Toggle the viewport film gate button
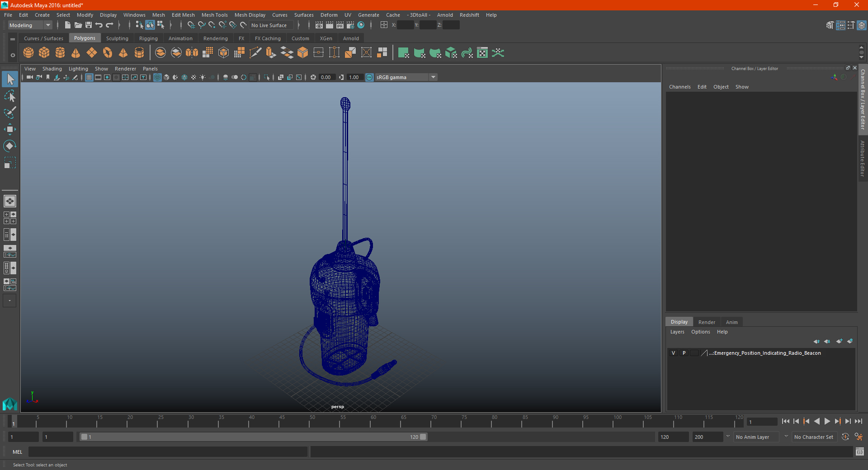This screenshot has width=868, height=470. pyautogui.click(x=98, y=77)
